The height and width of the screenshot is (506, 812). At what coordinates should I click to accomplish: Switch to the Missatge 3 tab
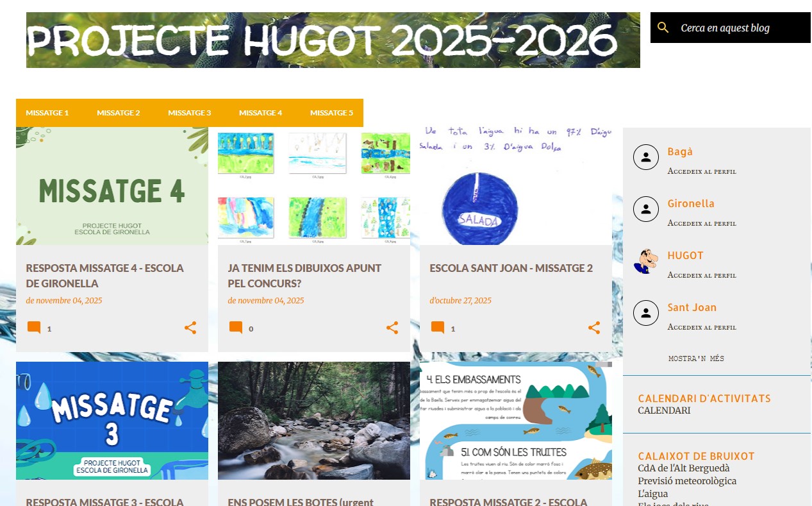pyautogui.click(x=190, y=113)
